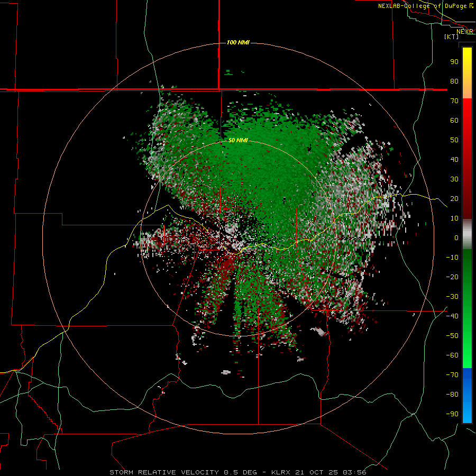Click the yellow top of the color bar
The height and width of the screenshot is (476, 476).
pyautogui.click(x=467, y=56)
